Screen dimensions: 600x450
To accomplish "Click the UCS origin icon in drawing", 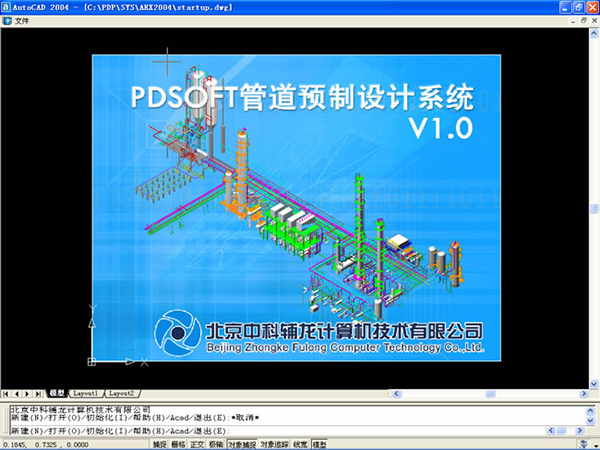I will tap(91, 361).
